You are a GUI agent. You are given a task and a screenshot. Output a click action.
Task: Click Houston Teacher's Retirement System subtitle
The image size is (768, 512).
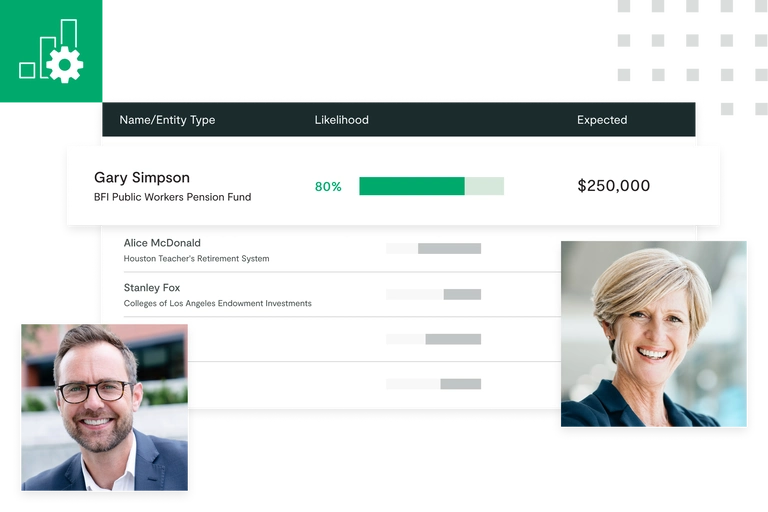point(196,259)
